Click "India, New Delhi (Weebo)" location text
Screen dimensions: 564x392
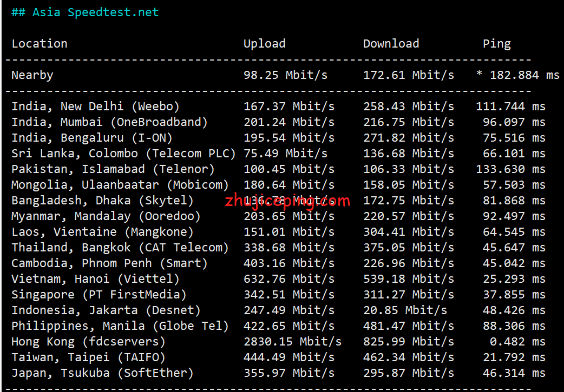pos(95,107)
